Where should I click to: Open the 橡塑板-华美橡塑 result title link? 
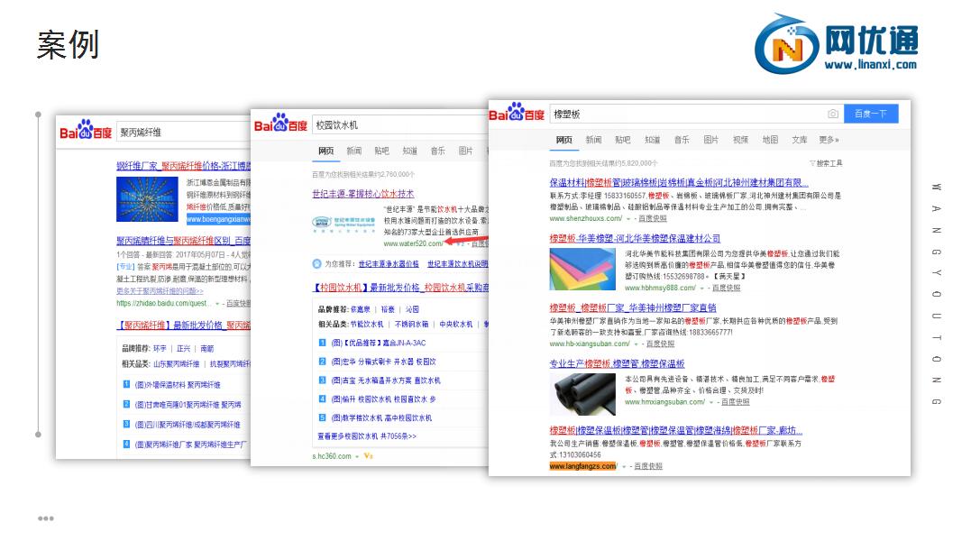pyautogui.click(x=635, y=238)
